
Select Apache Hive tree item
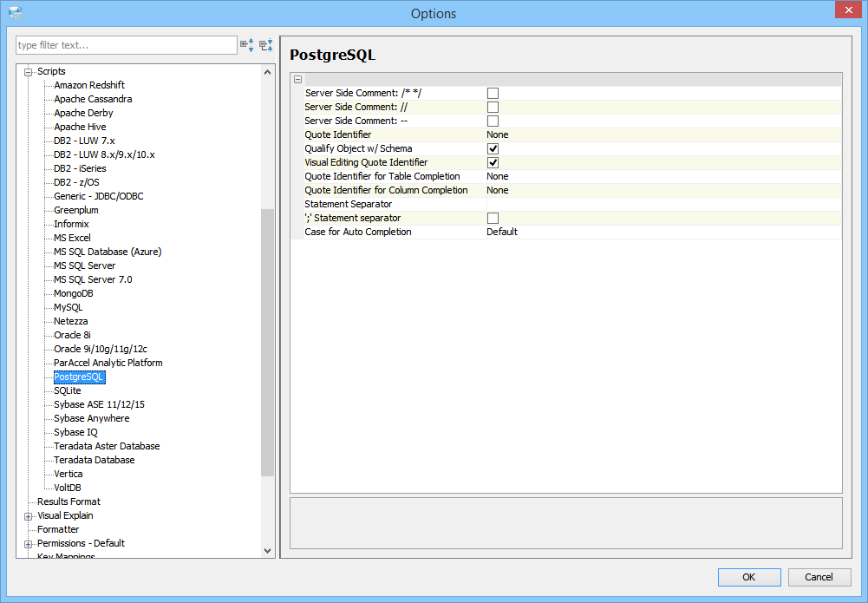[80, 127]
